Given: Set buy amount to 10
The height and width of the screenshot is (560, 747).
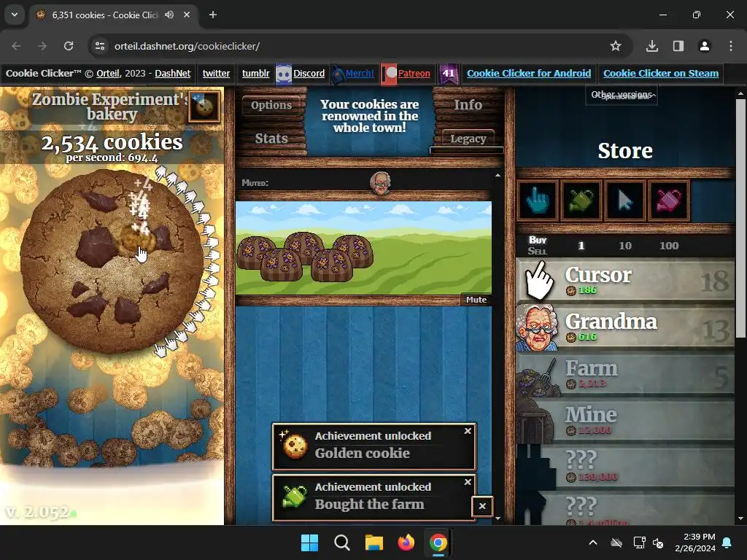Looking at the screenshot, I should coord(624,246).
